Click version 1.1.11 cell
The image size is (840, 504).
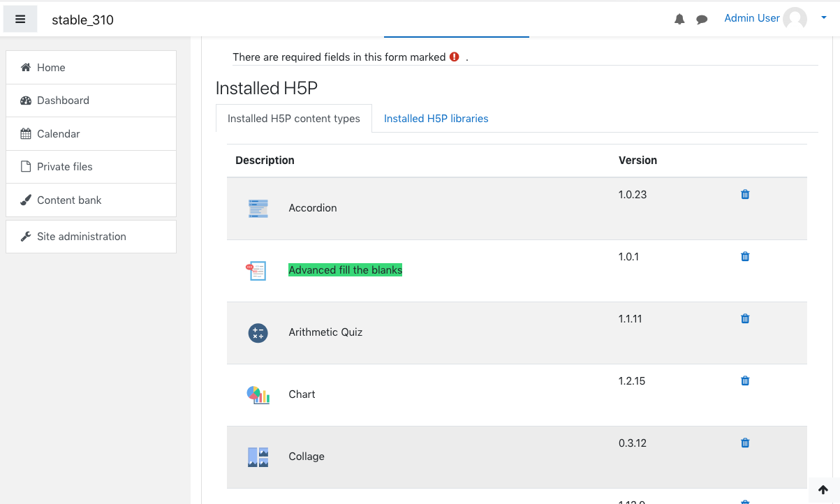(x=631, y=319)
